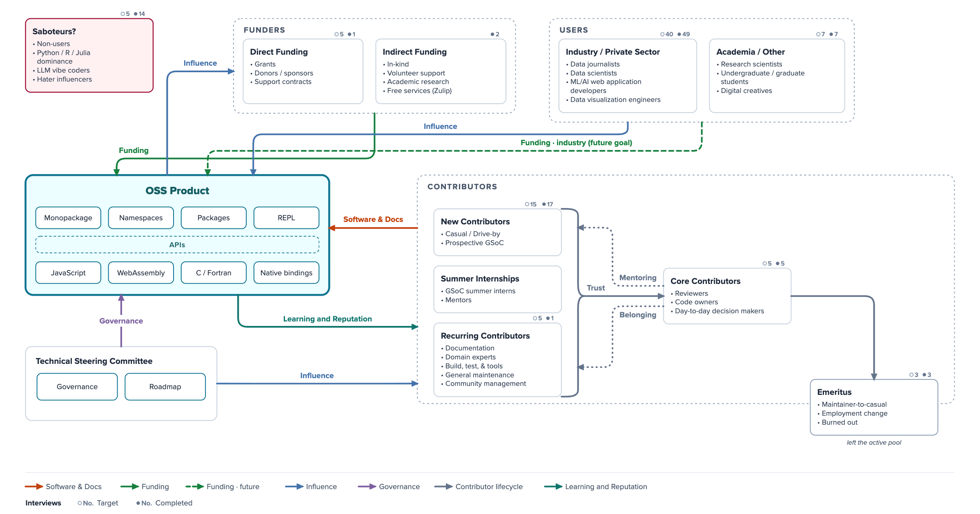Select the FUNDERS group label
980x514 pixels.
264,30
